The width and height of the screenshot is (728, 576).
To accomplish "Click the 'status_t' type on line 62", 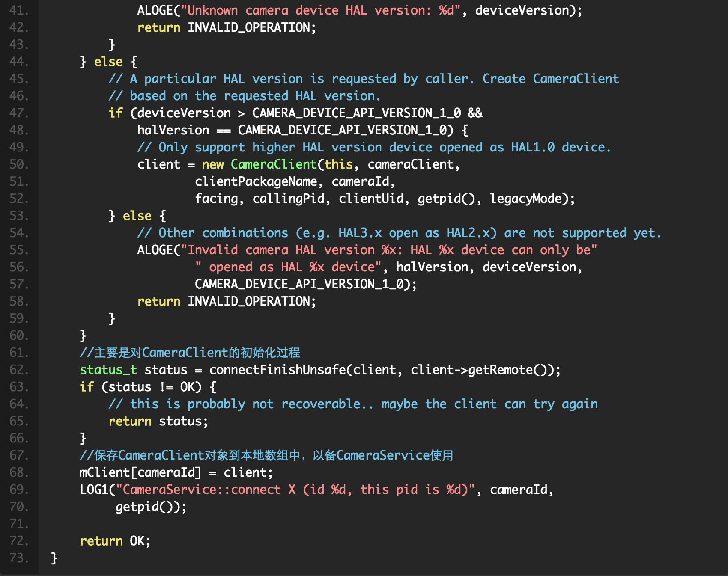I will pyautogui.click(x=108, y=370).
